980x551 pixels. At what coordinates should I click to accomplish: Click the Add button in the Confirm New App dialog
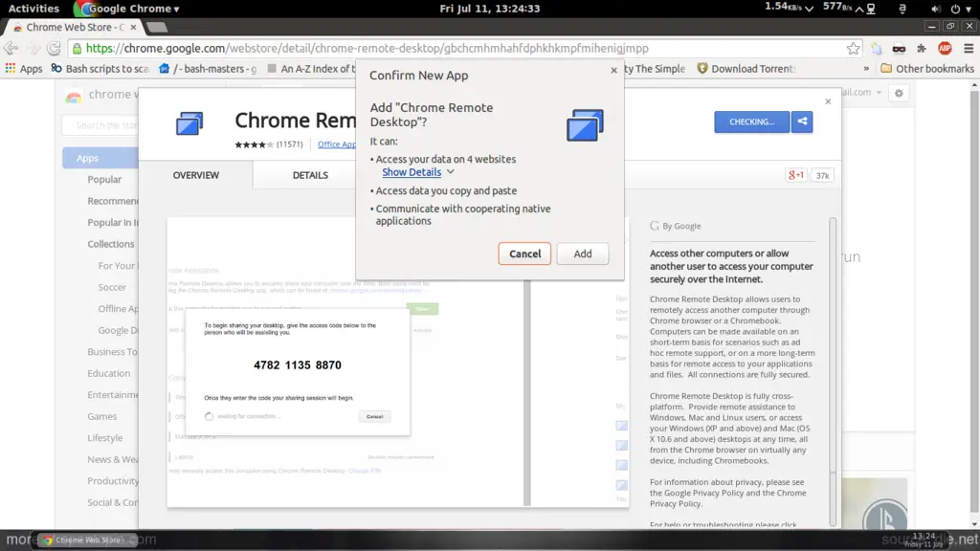pos(583,253)
